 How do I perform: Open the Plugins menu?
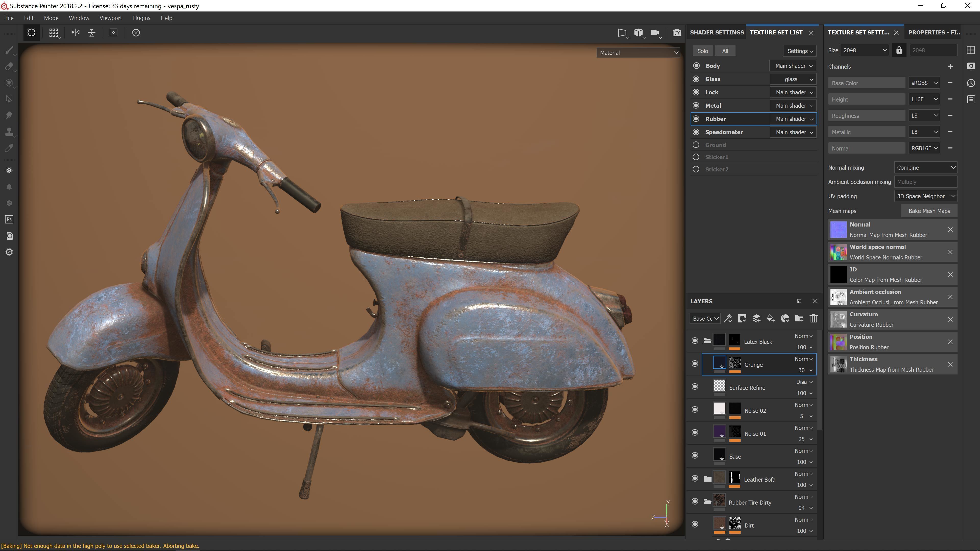141,18
